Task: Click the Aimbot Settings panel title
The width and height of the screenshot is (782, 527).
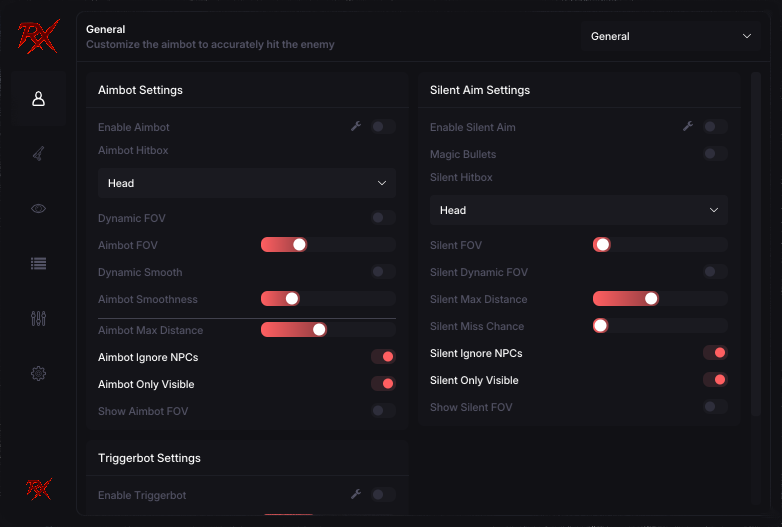Action: click(x=140, y=90)
